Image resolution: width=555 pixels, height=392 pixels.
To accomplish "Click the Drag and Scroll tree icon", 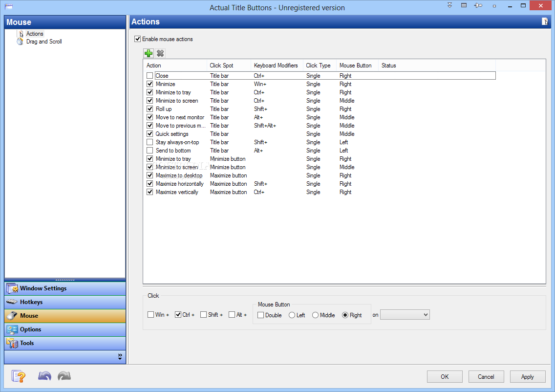I will 20,42.
